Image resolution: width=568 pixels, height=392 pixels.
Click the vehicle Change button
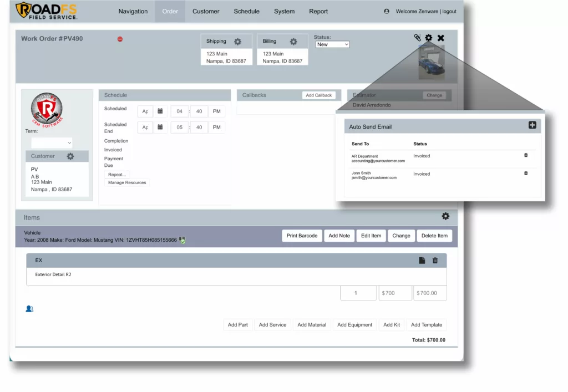[x=402, y=236]
